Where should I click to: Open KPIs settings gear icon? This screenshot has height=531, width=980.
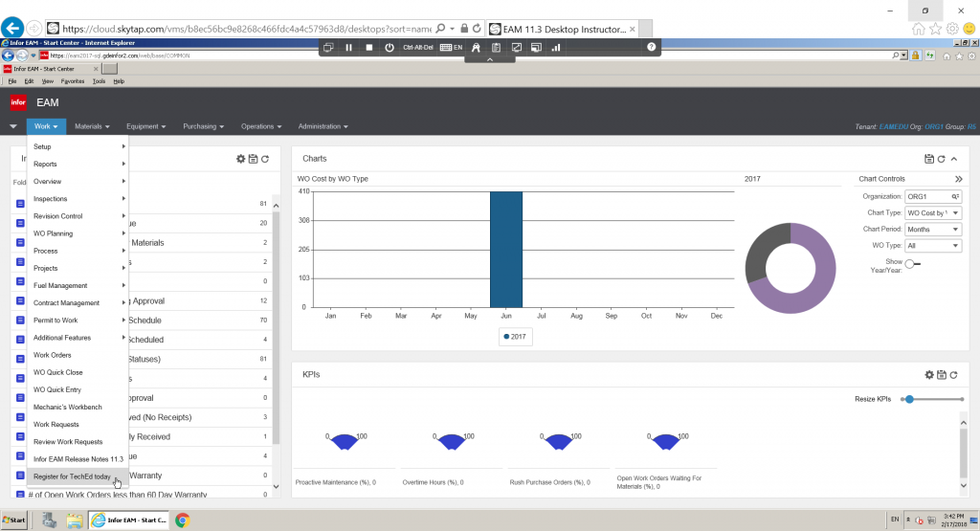[929, 375]
